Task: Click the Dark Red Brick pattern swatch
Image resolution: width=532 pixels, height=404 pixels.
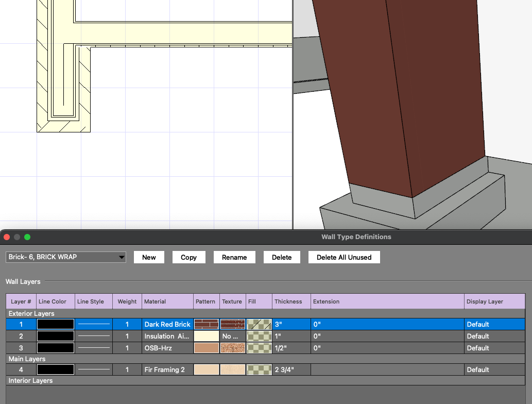Action: (207, 324)
